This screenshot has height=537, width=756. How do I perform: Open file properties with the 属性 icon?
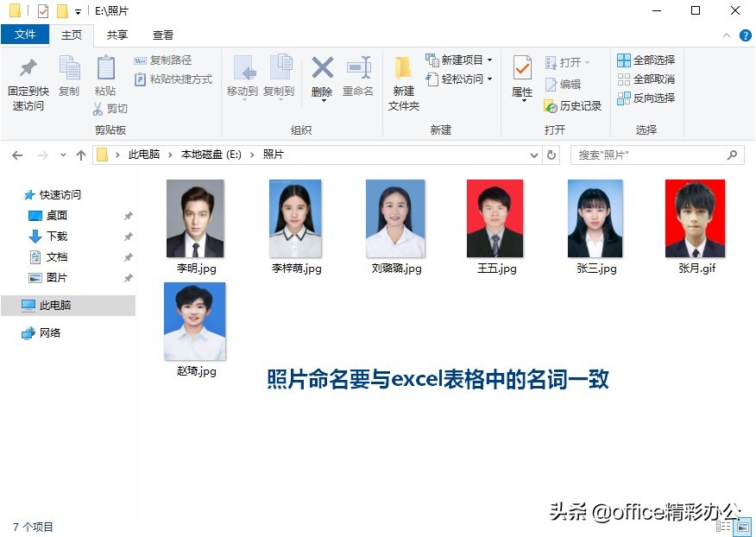pyautogui.click(x=521, y=78)
